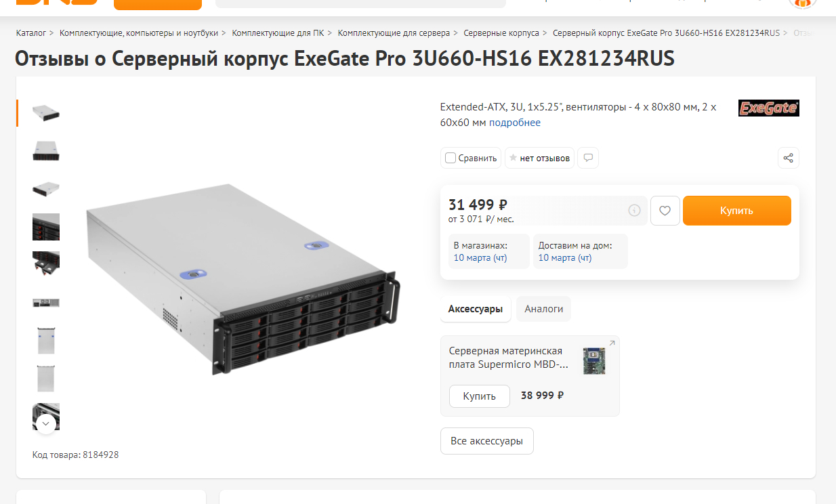Screen dimensions: 836x504
Task: Expand description via "подробнее" link
Action: point(515,123)
